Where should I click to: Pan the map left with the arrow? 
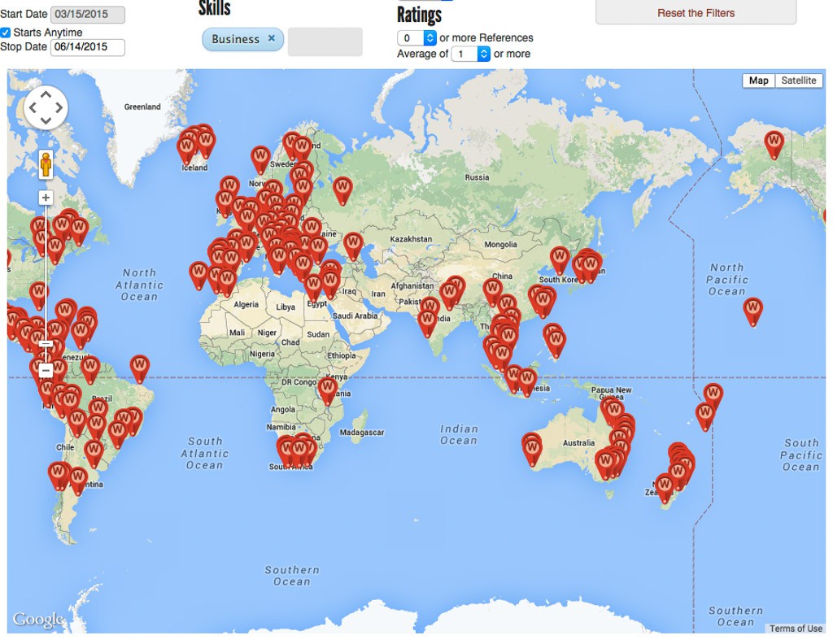click(33, 108)
